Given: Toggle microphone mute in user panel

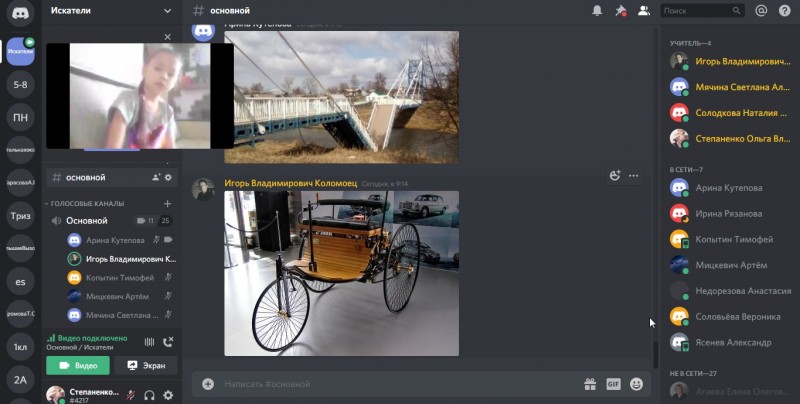Looking at the screenshot, I should pos(131,395).
